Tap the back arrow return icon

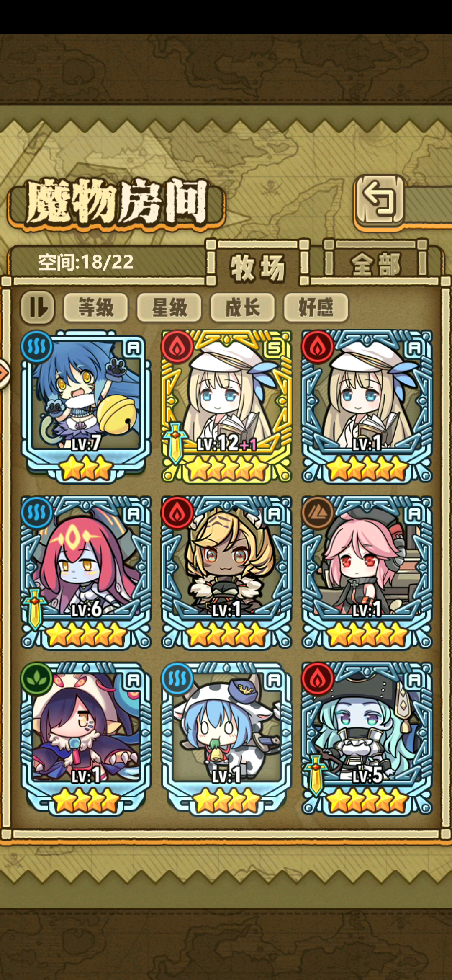(379, 200)
